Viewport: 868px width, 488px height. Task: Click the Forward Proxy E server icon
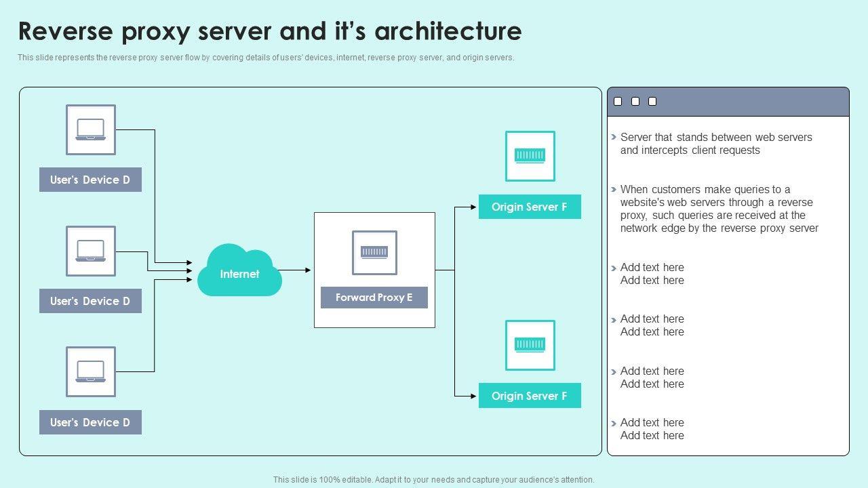coord(374,253)
